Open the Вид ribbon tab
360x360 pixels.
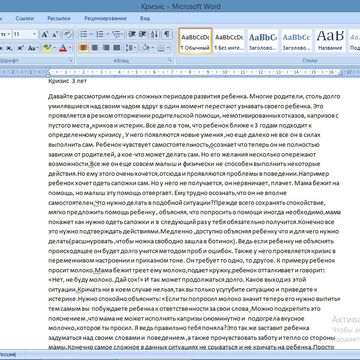145,18
